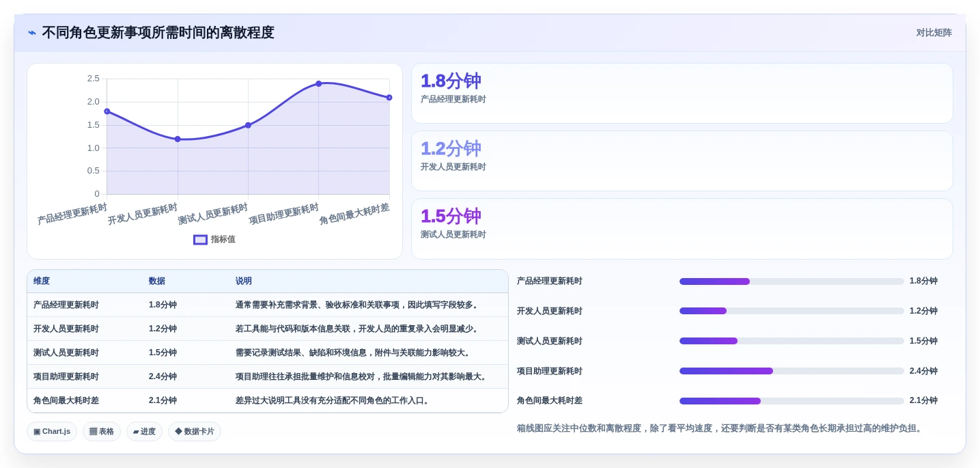
Task: Click the 2.4分钟 cell in the table
Action: pos(163,377)
